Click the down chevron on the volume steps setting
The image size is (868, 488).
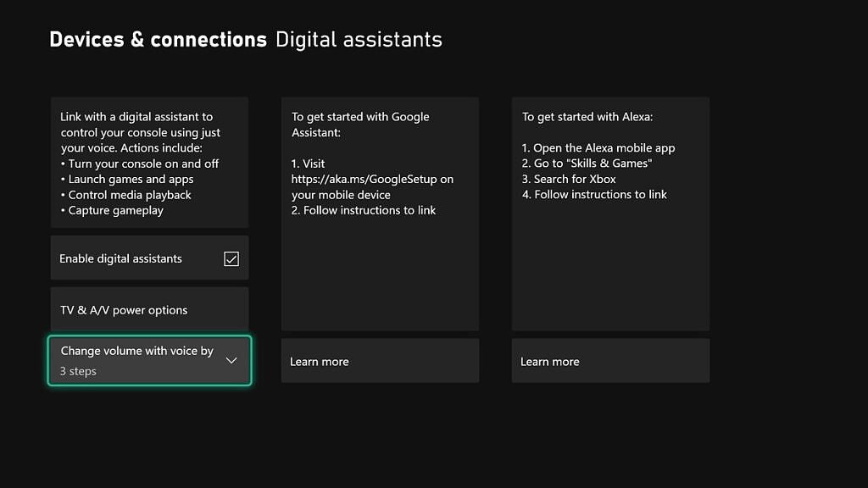[231, 360]
